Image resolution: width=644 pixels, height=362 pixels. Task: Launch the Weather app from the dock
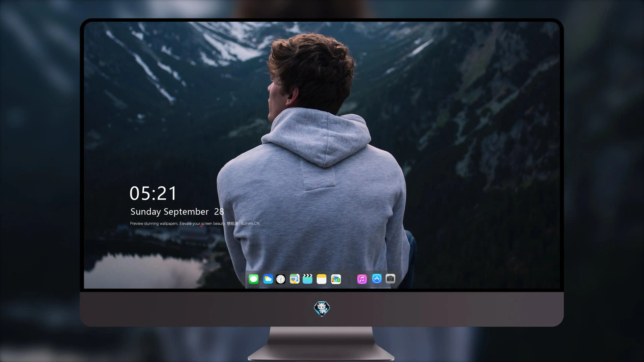(268, 279)
